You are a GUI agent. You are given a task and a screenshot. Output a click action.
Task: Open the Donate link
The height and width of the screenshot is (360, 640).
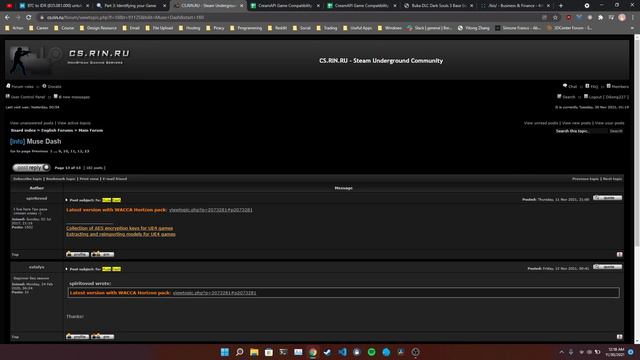click(54, 87)
